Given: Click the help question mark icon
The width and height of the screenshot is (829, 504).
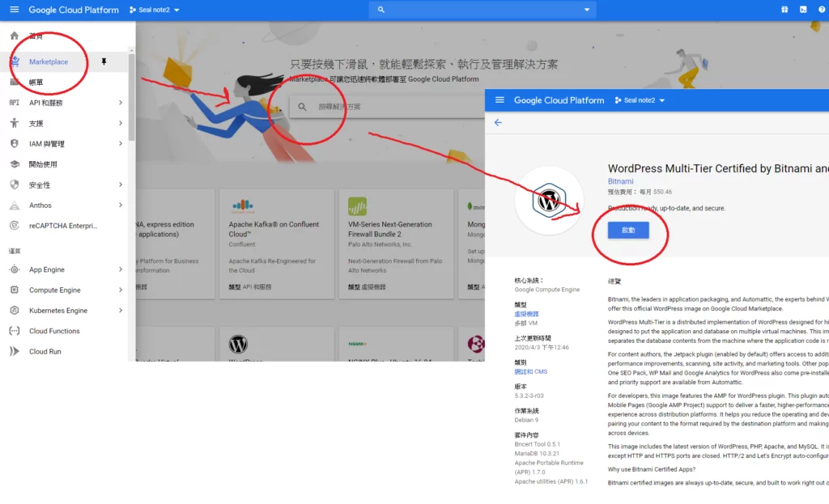Looking at the screenshot, I should tap(823, 10).
